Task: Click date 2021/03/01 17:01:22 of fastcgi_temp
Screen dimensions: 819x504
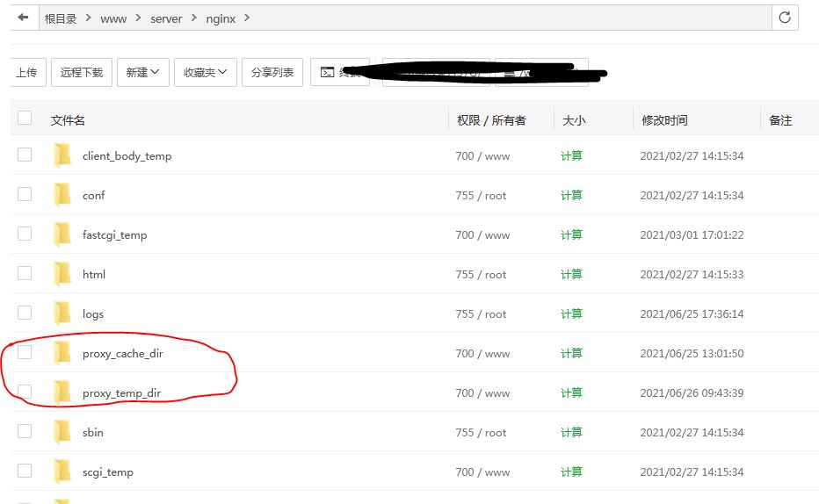Action: tap(692, 234)
